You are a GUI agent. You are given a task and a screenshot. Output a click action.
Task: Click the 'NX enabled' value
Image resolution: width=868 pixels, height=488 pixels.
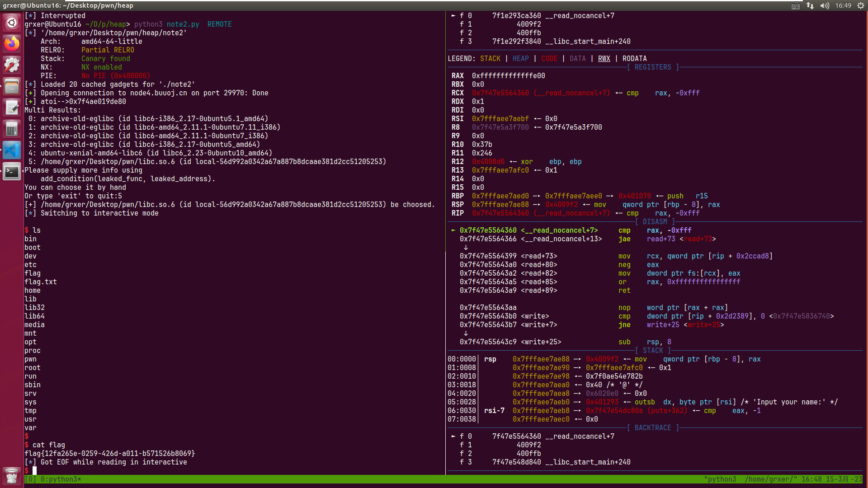point(102,67)
